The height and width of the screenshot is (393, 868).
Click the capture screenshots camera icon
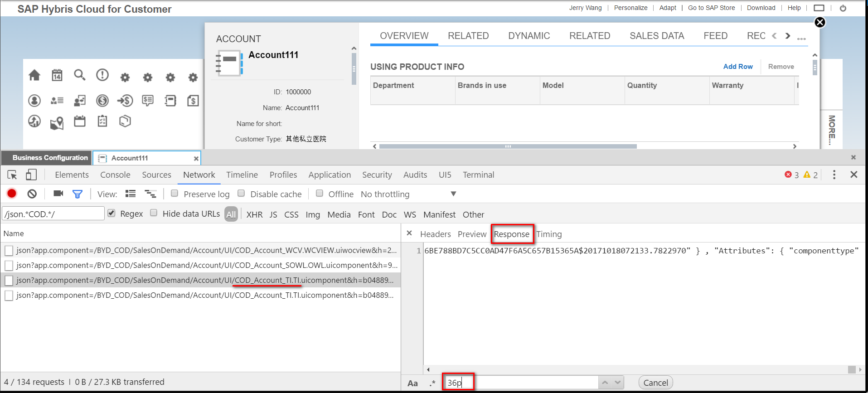[58, 194]
